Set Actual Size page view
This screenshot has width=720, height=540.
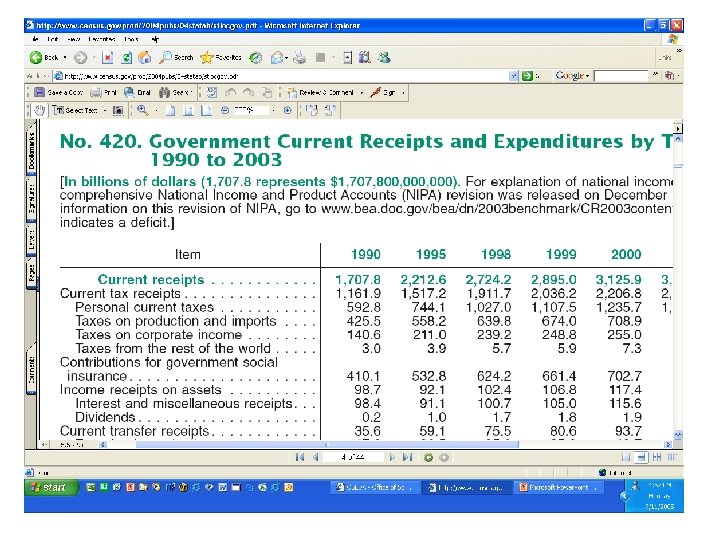tap(170, 110)
